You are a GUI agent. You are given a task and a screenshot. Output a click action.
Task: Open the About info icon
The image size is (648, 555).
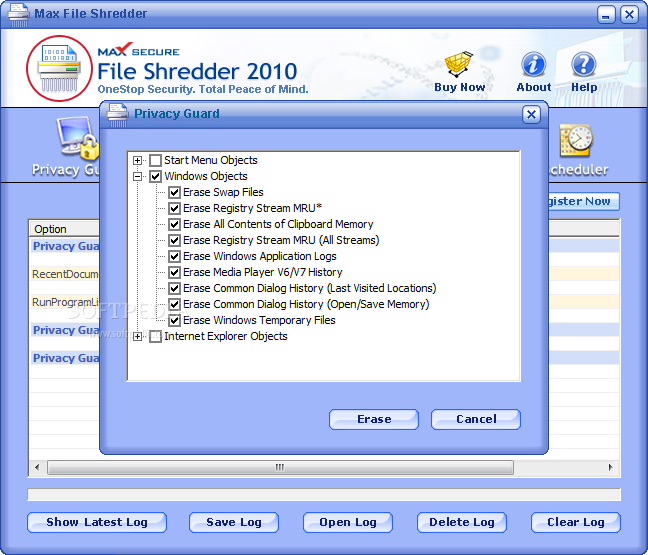point(534,64)
